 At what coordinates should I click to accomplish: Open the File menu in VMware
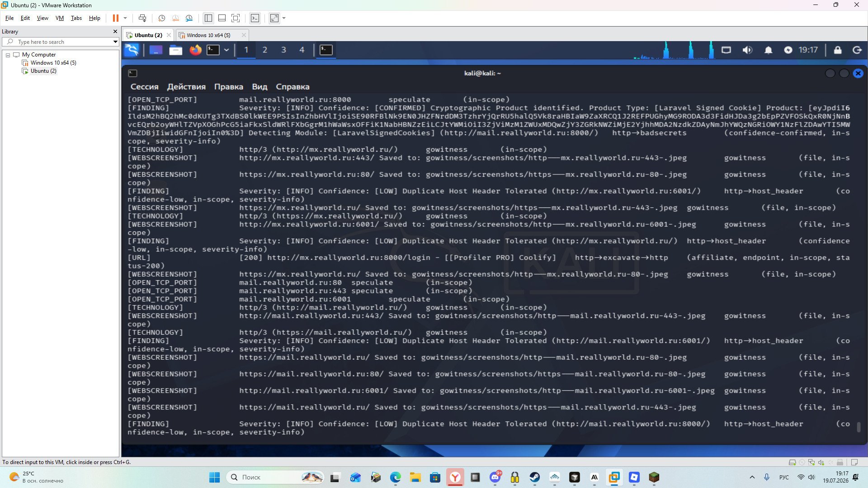point(9,18)
